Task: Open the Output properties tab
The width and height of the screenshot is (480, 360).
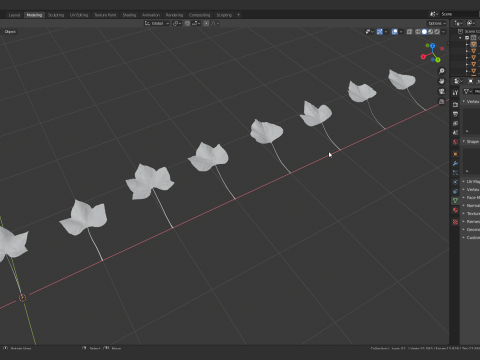Action: 455,114
